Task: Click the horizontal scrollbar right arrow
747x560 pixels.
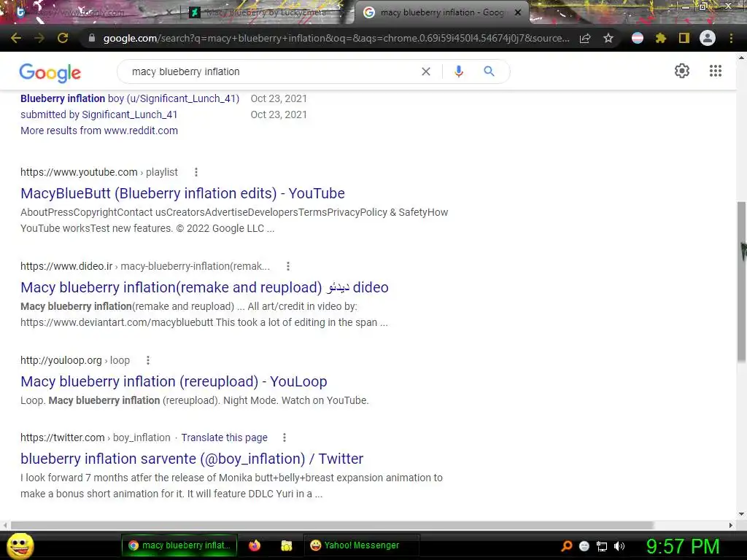Action: tap(731, 525)
